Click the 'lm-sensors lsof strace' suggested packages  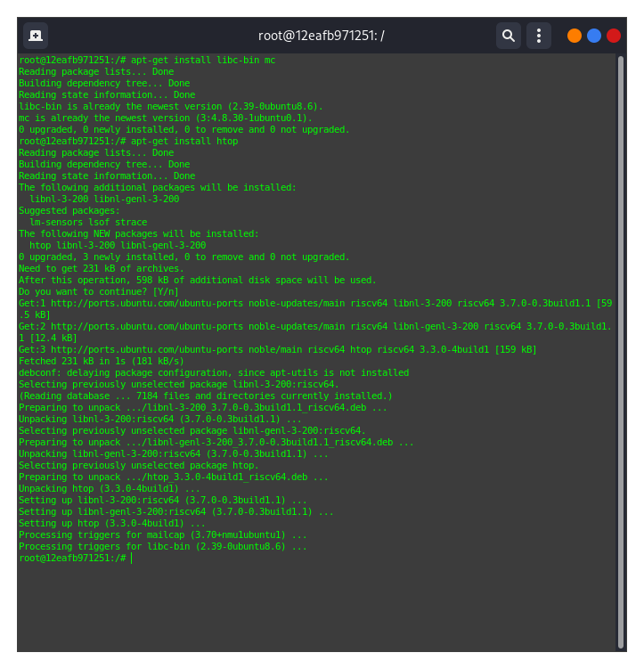[88, 222]
